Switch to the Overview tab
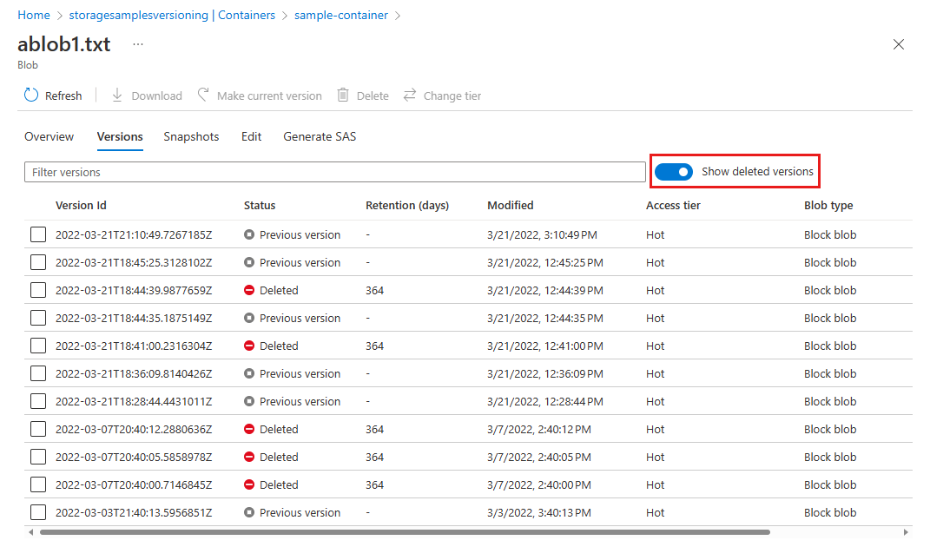 49,136
